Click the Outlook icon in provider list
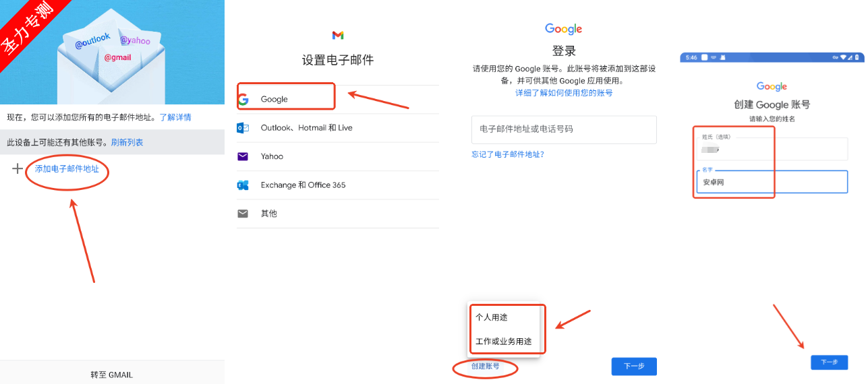 (x=243, y=128)
